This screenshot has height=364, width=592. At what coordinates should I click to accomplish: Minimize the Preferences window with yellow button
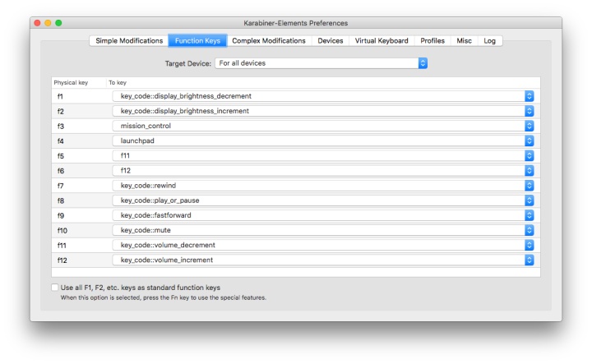48,23
